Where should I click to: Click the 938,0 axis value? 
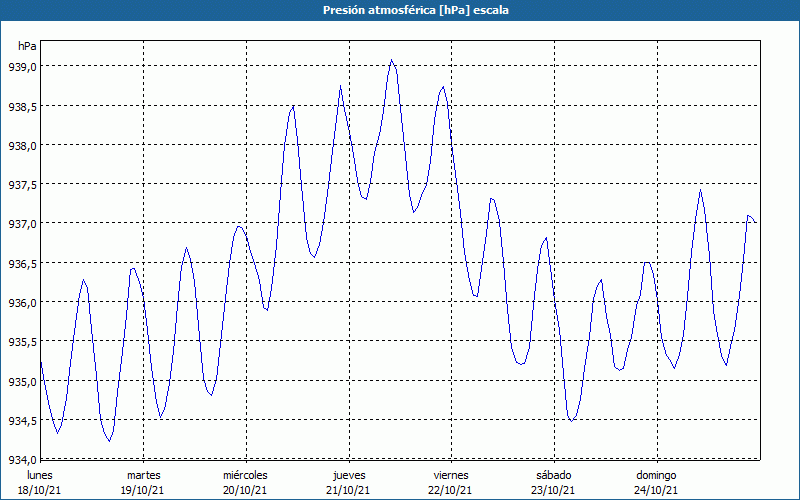point(22,145)
